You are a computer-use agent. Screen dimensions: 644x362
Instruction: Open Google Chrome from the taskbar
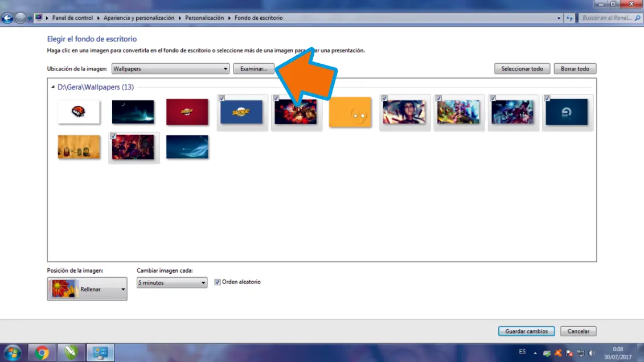coord(42,352)
